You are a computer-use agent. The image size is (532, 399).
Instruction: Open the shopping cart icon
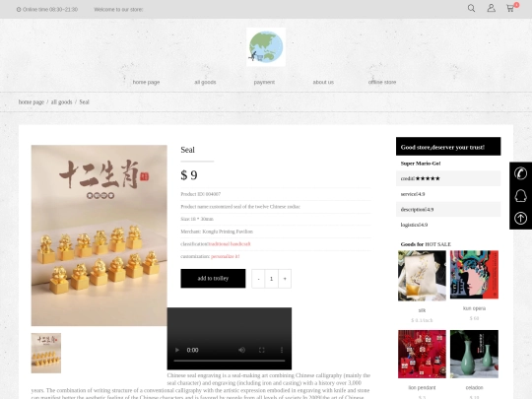510,8
